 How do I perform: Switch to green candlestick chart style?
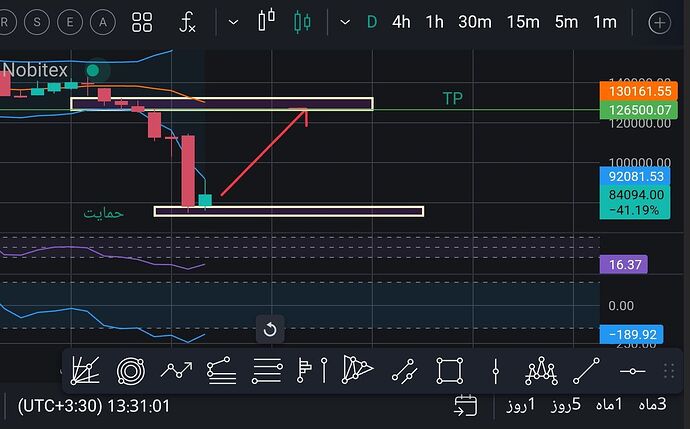pos(302,21)
